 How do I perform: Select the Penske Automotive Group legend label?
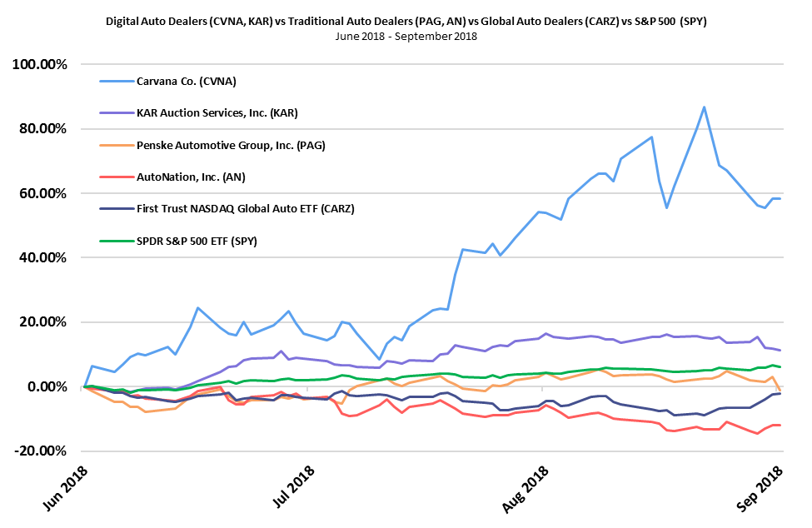pyautogui.click(x=231, y=146)
